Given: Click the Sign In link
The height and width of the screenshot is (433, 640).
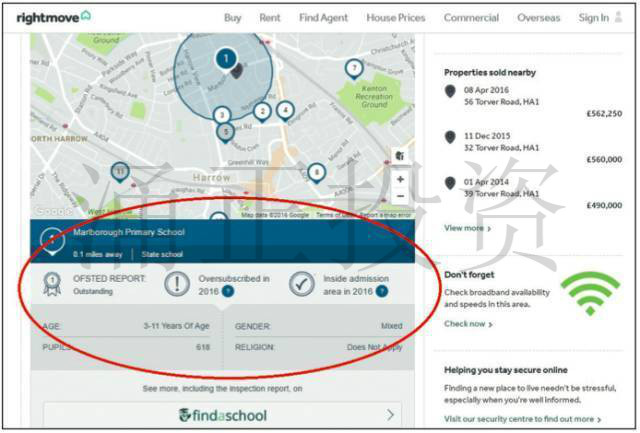Looking at the screenshot, I should [x=593, y=18].
